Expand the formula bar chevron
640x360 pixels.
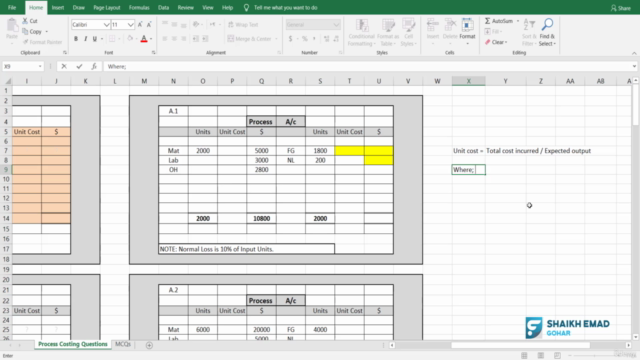tap(634, 66)
